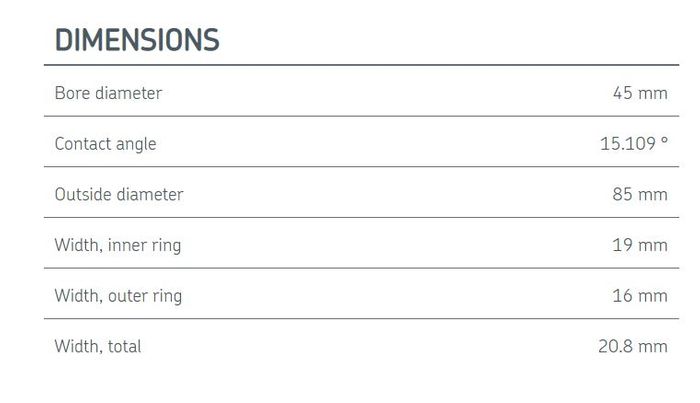Select the Outside diameter label
The image size is (700, 403).
click(x=118, y=194)
